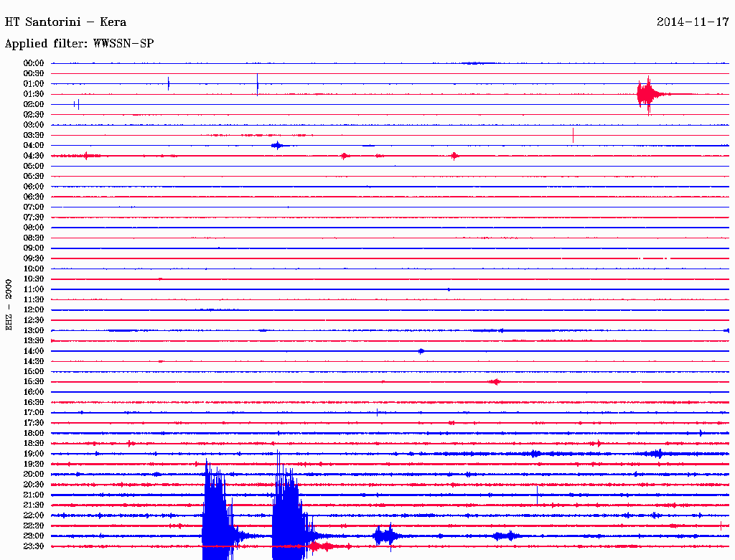This screenshot has height=560, width=735.
Task: Select the 05:00 time label
Action: tap(34, 166)
